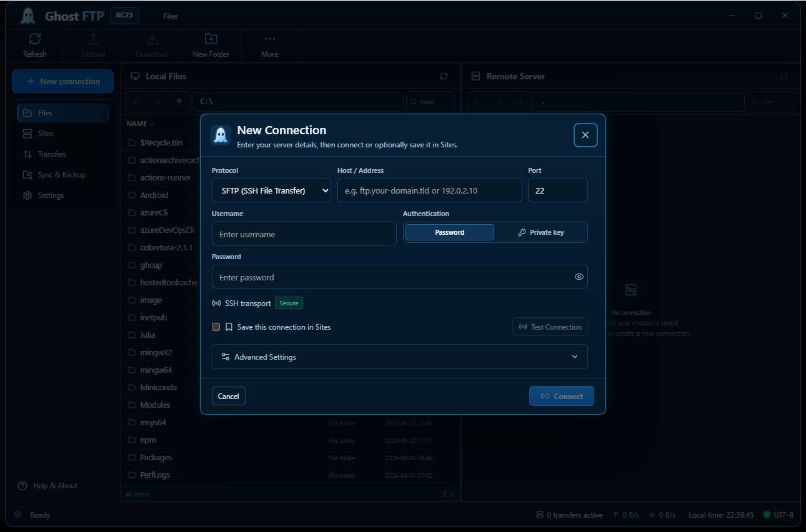The height and width of the screenshot is (532, 806).
Task: Open Files section in sidebar
Action: (x=63, y=113)
